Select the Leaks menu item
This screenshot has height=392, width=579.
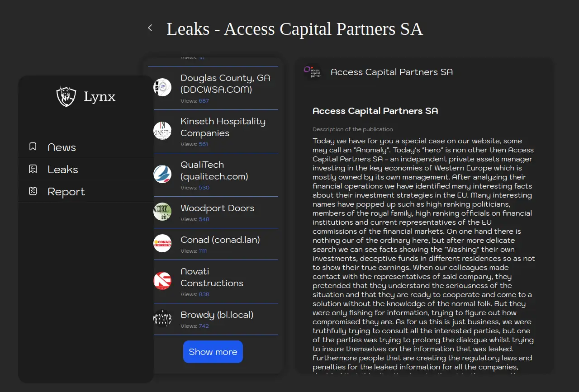pos(63,170)
